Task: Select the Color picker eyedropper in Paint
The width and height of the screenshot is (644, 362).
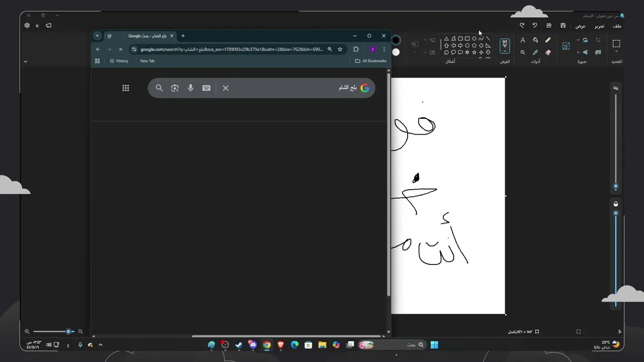Action: 535,52
